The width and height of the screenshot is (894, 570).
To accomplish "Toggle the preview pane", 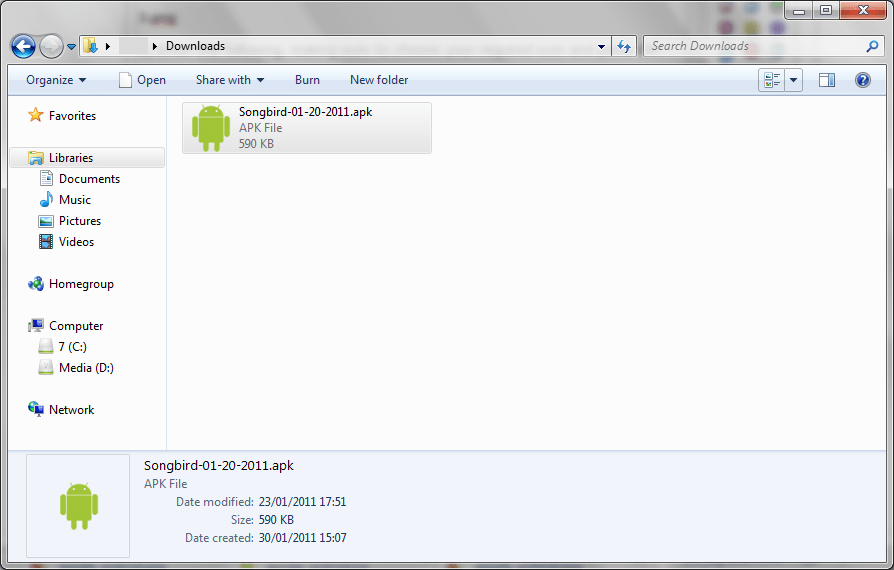I will [827, 80].
